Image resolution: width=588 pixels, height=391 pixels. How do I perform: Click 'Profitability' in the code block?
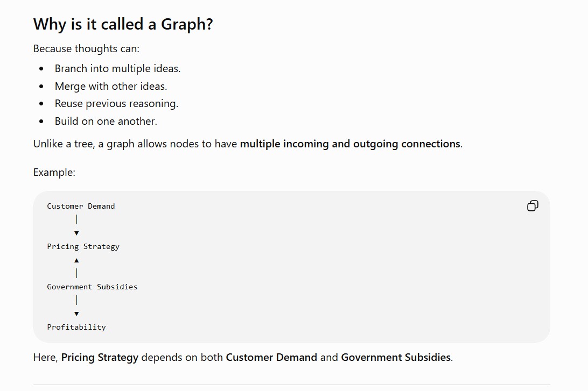point(76,327)
